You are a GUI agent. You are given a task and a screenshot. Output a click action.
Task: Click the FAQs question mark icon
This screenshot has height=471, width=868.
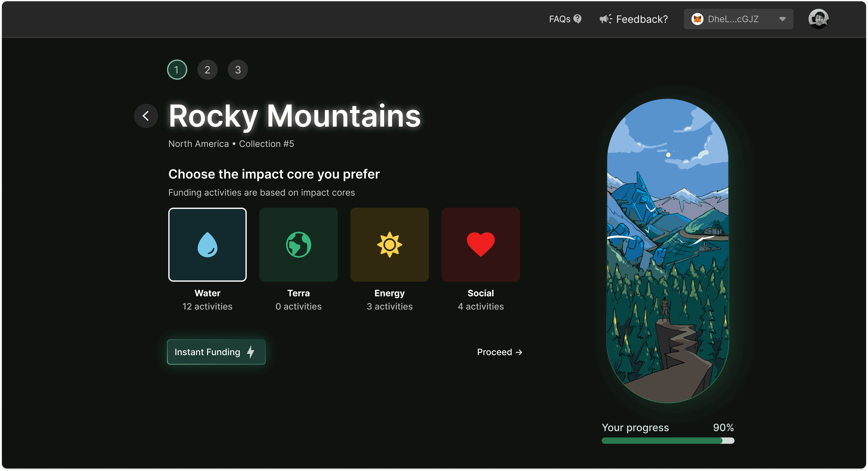578,19
